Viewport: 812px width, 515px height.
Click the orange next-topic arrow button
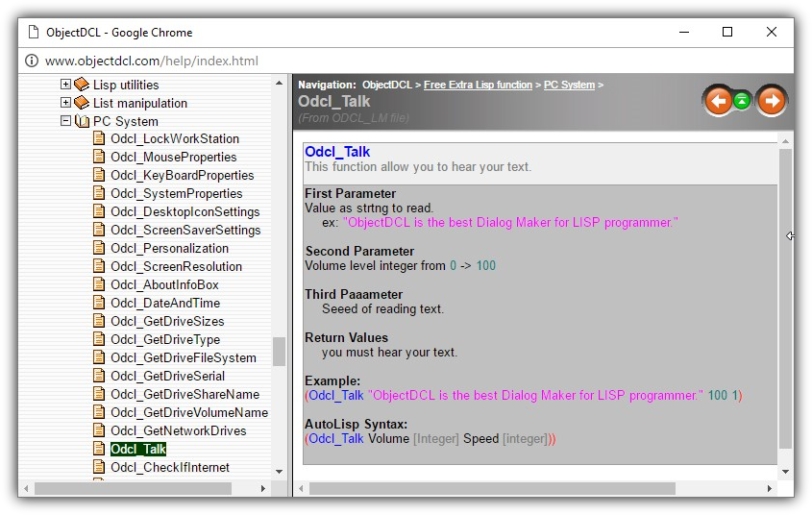772,101
